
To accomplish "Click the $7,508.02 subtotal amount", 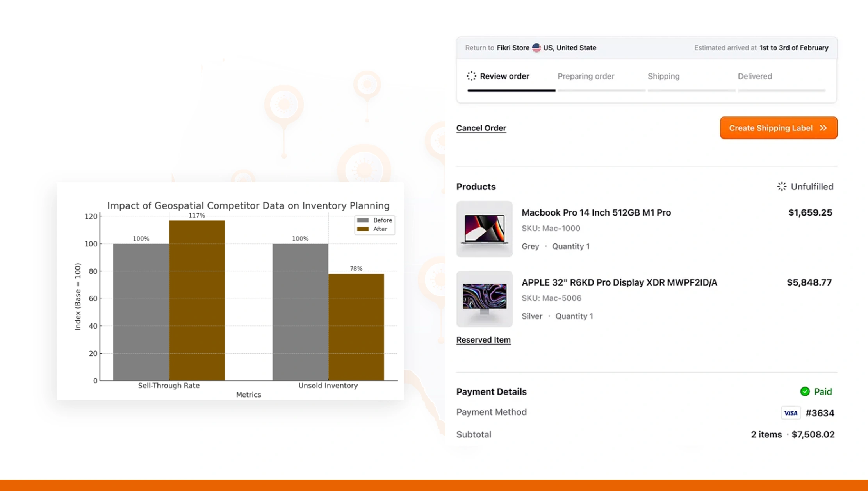I will tap(813, 435).
